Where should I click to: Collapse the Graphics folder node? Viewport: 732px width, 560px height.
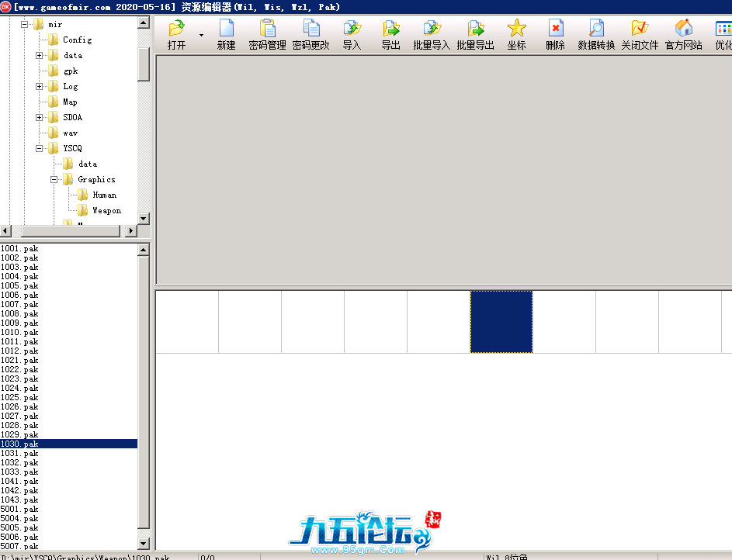[x=54, y=179]
